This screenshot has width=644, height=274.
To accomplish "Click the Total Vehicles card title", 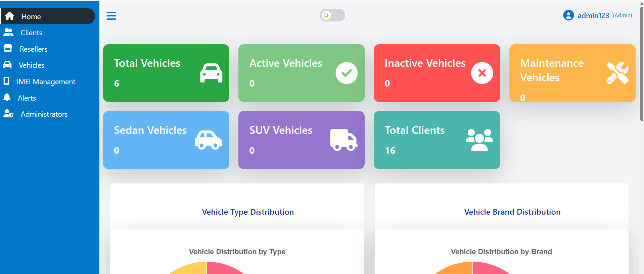I will tap(147, 63).
